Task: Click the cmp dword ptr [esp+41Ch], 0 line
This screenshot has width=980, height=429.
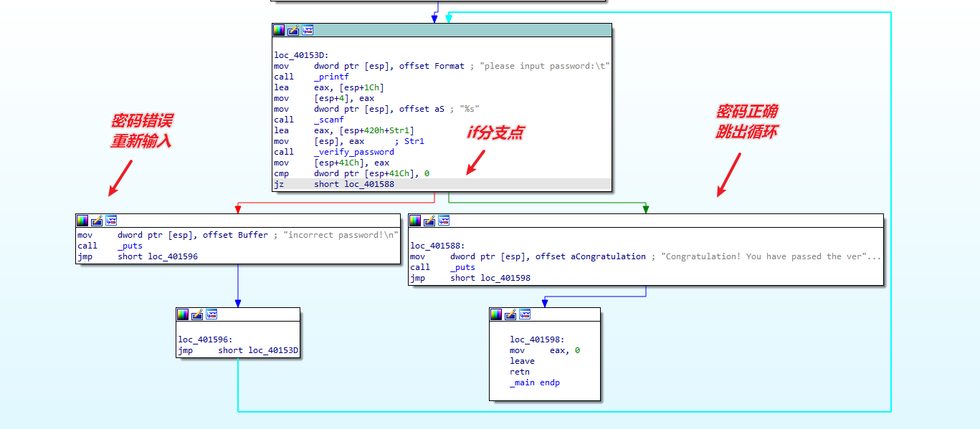Action: click(352, 173)
